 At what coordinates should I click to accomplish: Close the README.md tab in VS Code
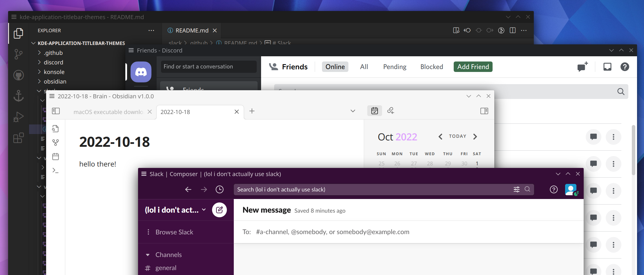click(x=215, y=30)
